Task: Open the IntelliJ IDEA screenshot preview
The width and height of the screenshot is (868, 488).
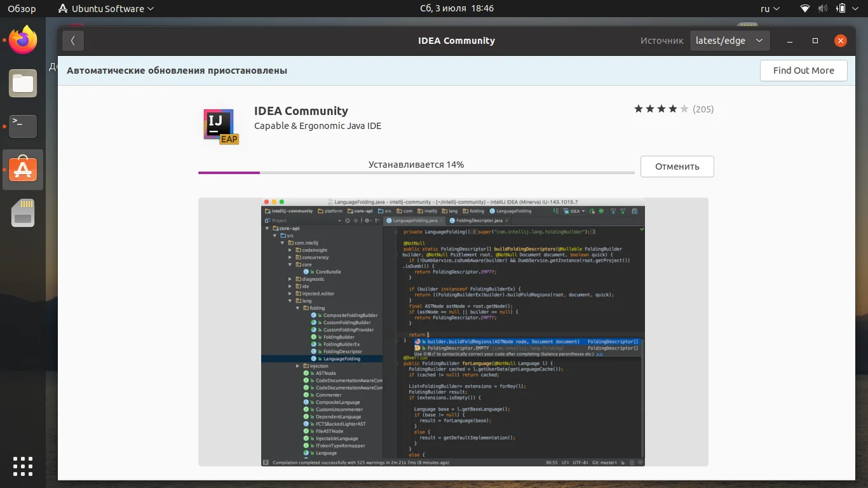Action: point(453,332)
